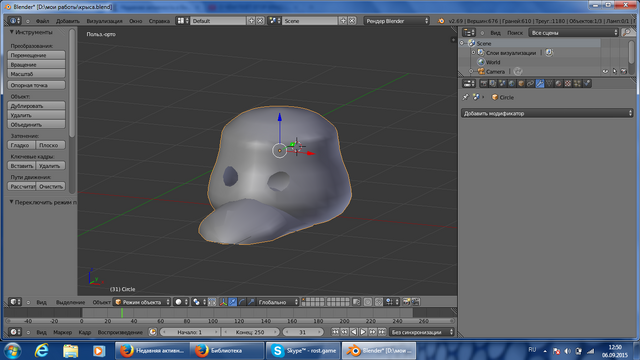The image size is (640, 360).
Task: Open the Scene properties tab
Action: point(502,83)
